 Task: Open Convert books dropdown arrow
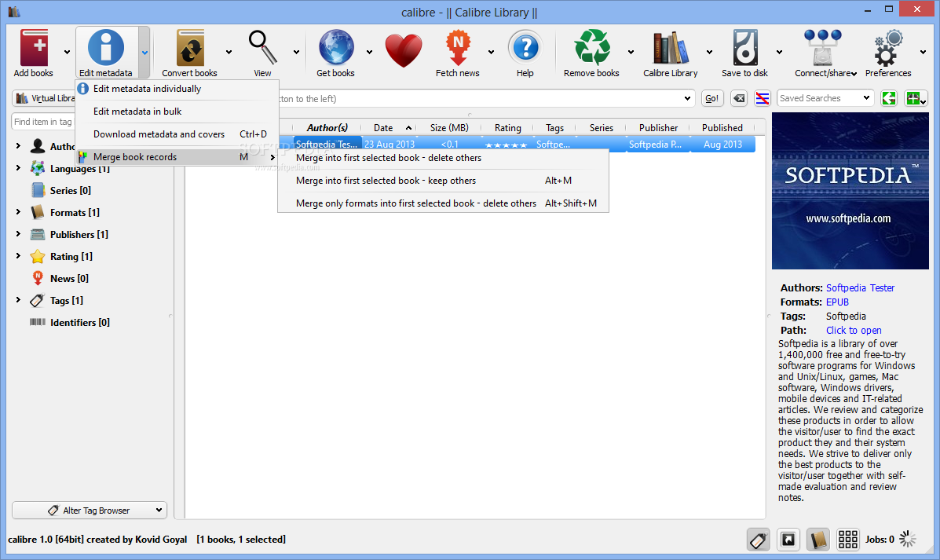coord(229,52)
